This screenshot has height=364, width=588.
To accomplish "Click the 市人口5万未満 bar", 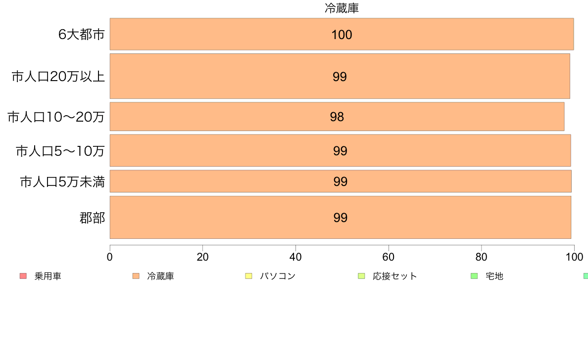I will pos(341,181).
